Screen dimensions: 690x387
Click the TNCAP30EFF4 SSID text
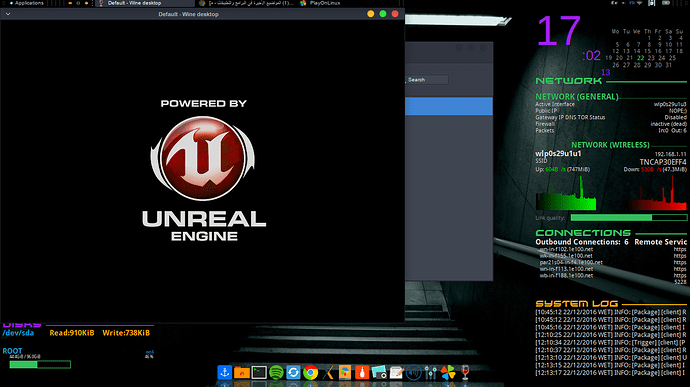[x=663, y=162]
